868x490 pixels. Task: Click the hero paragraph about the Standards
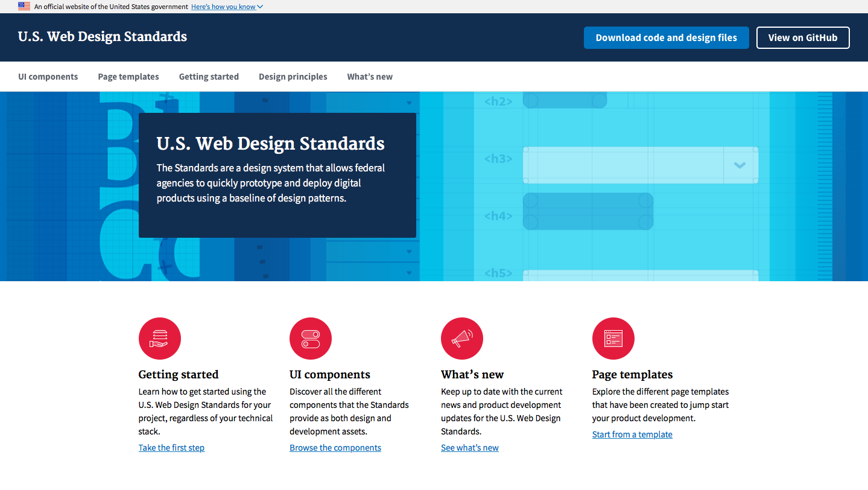(271, 183)
